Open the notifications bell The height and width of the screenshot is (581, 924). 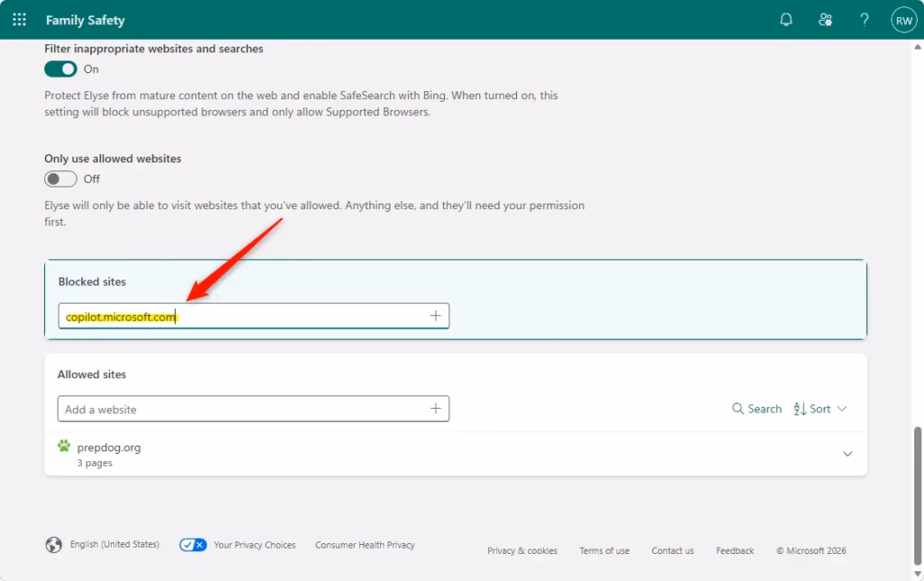tap(786, 20)
